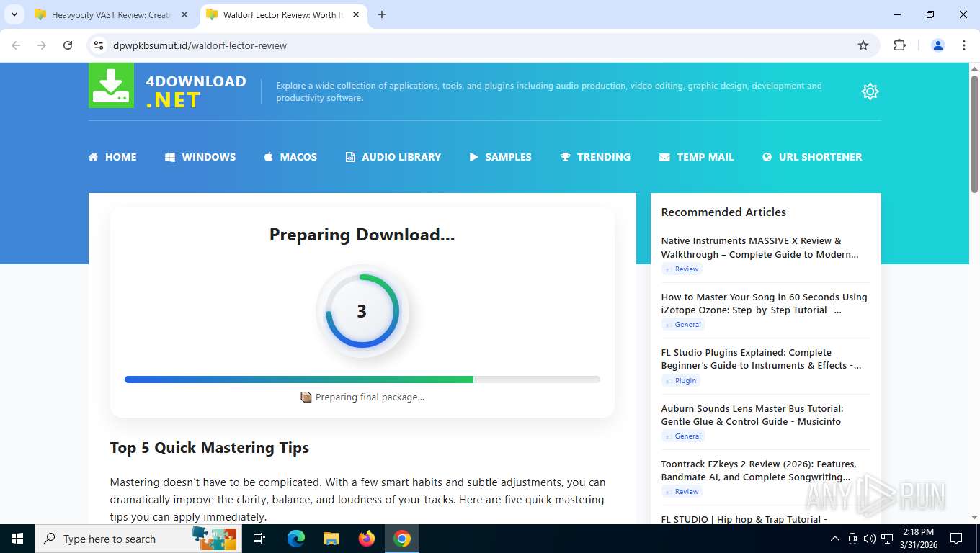Open the AUDIO LIBRARY menu item
The image size is (980, 553).
(x=393, y=157)
